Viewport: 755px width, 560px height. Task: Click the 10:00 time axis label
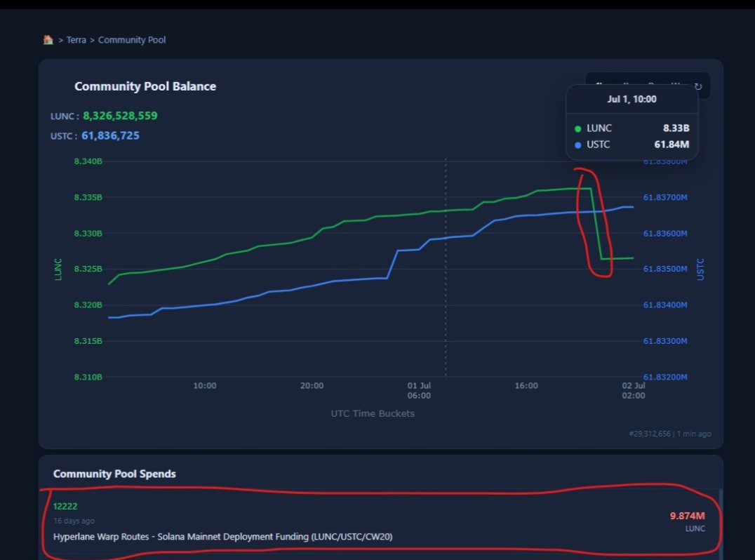205,386
